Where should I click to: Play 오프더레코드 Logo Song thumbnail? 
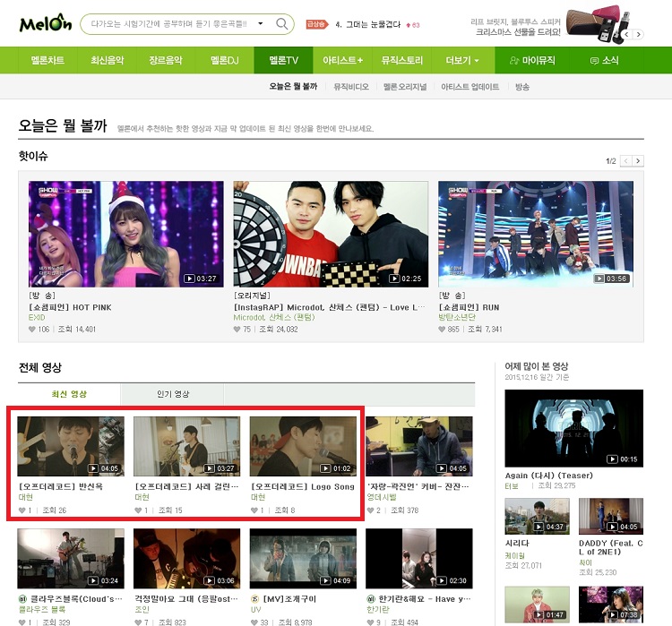pos(303,446)
